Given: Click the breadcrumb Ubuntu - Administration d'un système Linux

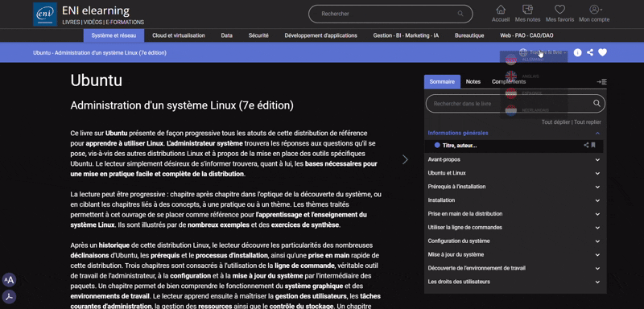Looking at the screenshot, I should [x=100, y=52].
